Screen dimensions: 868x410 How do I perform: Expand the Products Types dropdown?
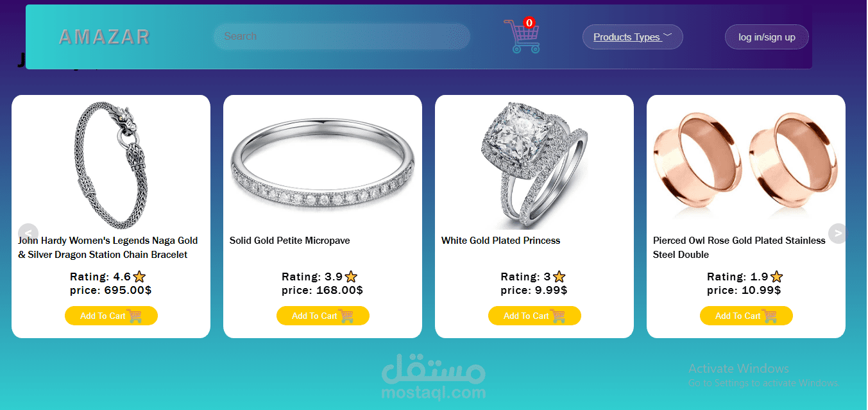pos(633,37)
